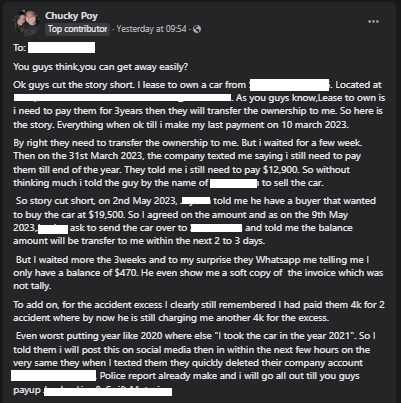Open the post's three-dot options menu
This screenshot has height=403, width=401.
373,22
